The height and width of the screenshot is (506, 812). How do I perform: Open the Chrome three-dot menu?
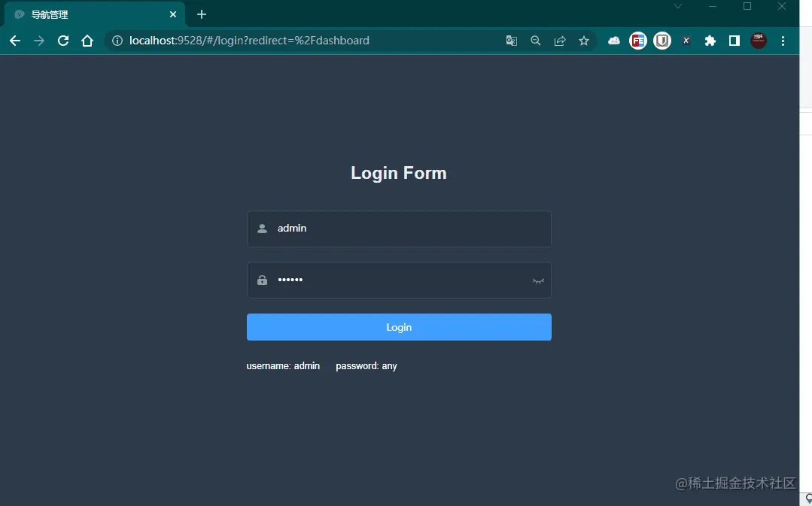point(783,41)
